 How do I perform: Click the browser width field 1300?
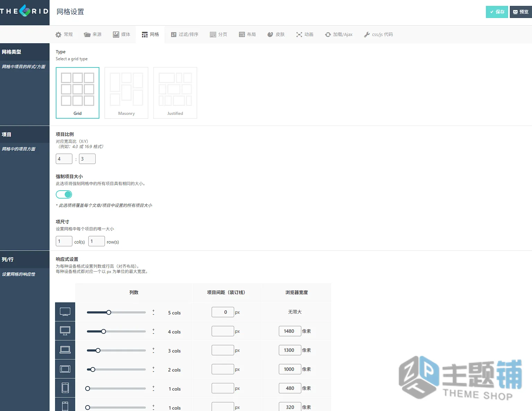(x=290, y=350)
